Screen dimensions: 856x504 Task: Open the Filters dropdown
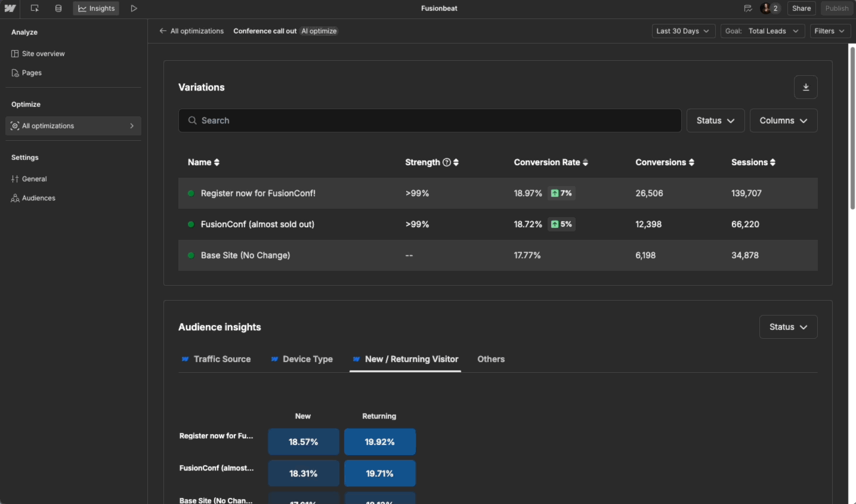click(x=830, y=31)
